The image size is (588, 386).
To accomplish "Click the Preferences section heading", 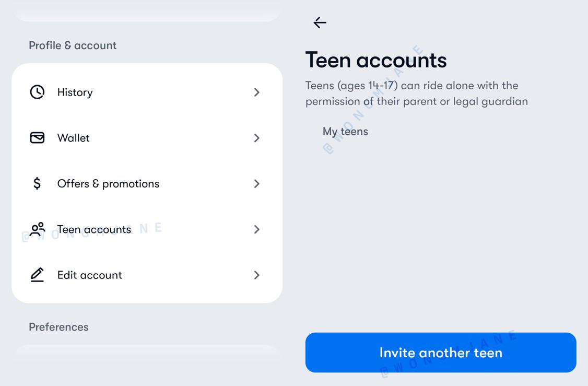I will pyautogui.click(x=58, y=327).
